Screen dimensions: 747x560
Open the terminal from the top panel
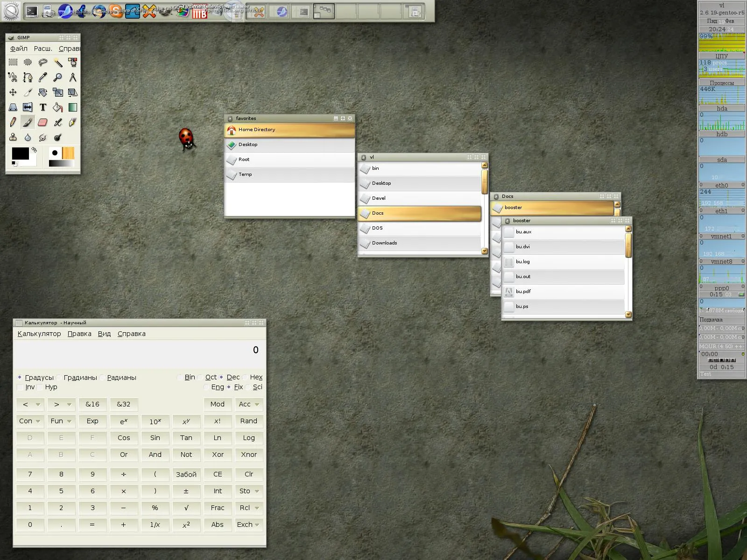[31, 11]
